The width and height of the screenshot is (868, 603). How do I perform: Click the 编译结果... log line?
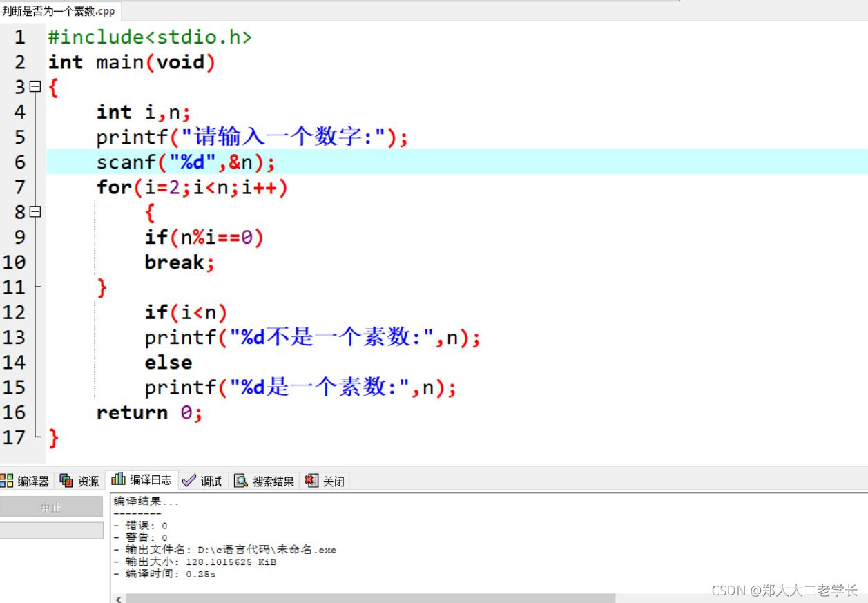coord(146,501)
